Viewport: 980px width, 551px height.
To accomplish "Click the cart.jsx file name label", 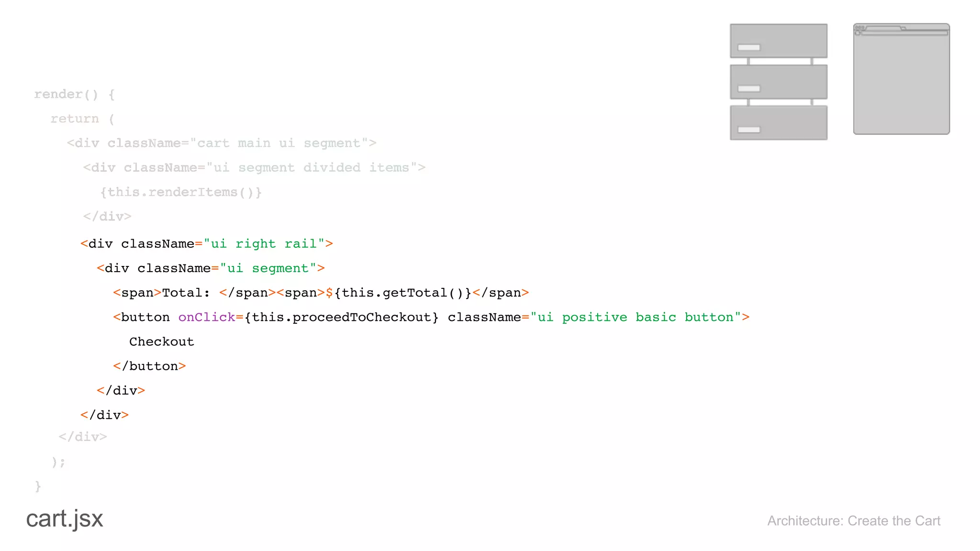I will coord(65,518).
